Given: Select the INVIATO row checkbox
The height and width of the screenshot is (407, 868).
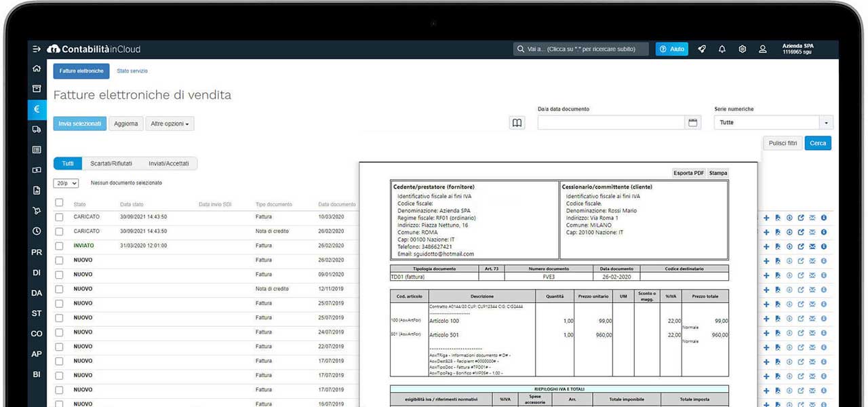Looking at the screenshot, I should click(59, 246).
